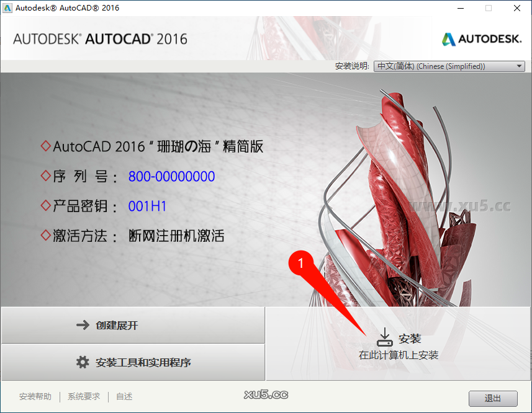Click the AutoCAD icon in the title bar

click(x=7, y=8)
